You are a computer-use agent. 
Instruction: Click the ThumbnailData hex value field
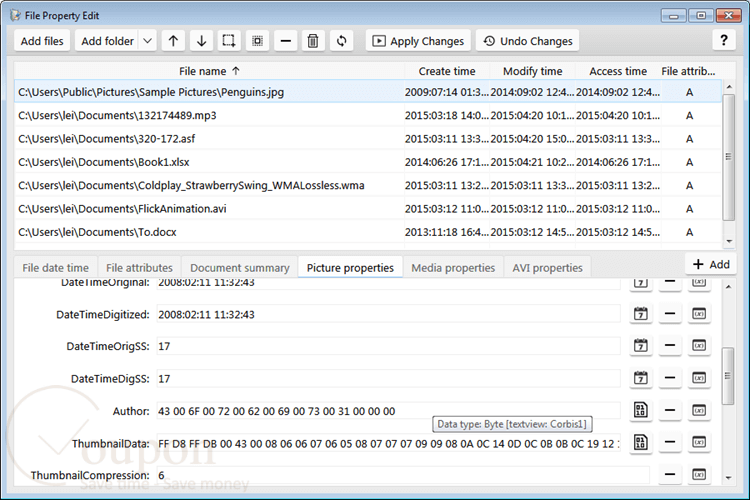click(x=388, y=443)
